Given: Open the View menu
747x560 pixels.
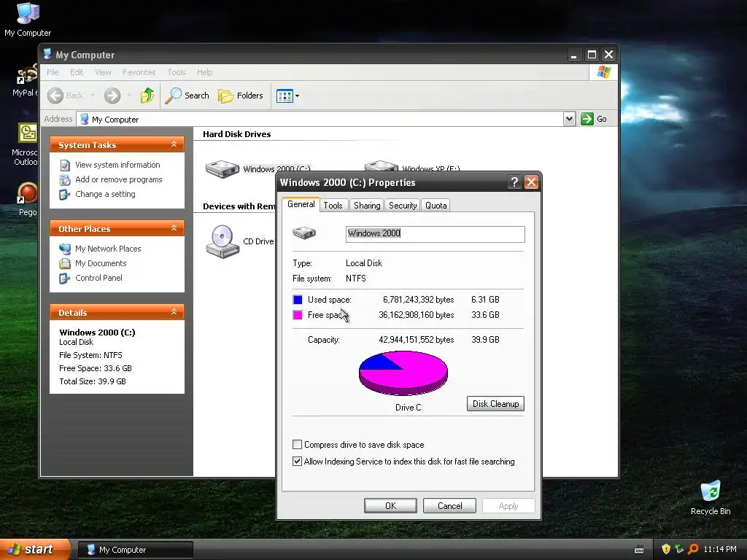Looking at the screenshot, I should click(103, 72).
